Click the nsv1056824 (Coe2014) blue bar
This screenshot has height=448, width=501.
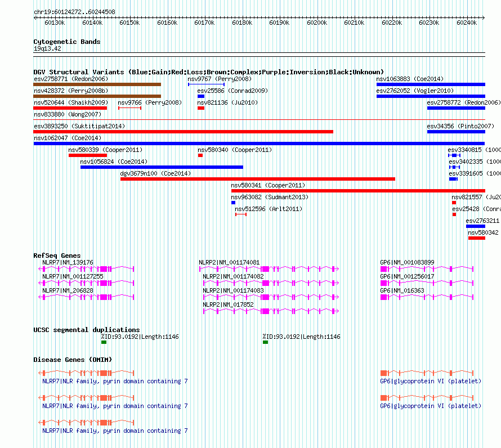click(x=162, y=167)
